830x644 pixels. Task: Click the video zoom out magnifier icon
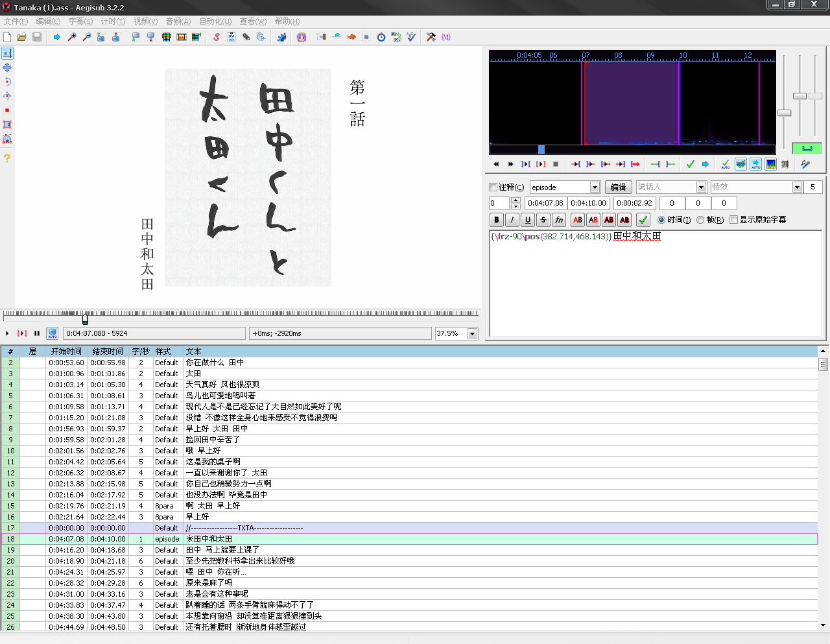pyautogui.click(x=87, y=37)
